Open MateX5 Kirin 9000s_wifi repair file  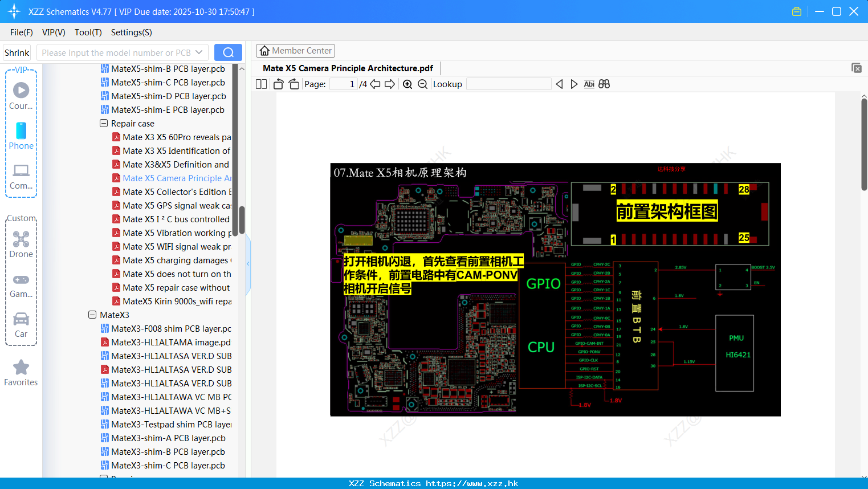[172, 301]
